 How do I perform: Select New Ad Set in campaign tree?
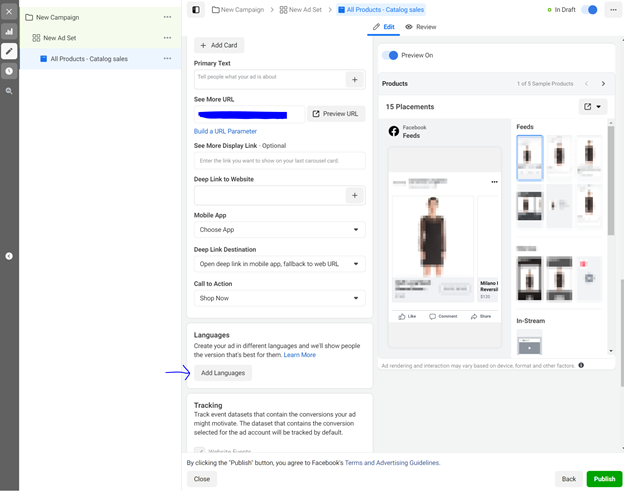pyautogui.click(x=60, y=38)
